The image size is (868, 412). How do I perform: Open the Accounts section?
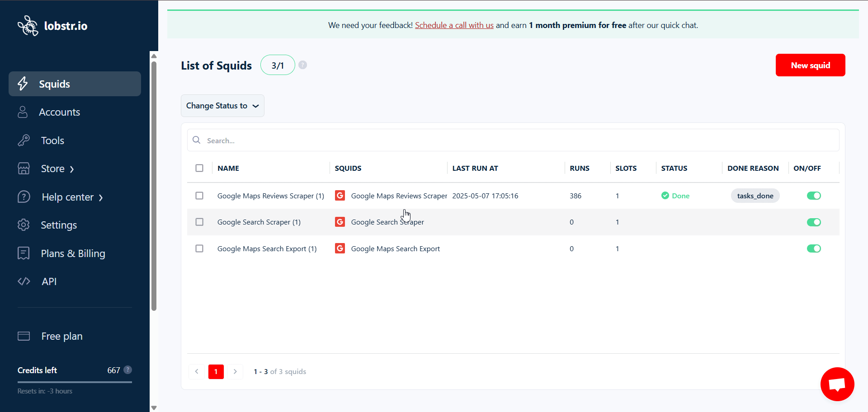(x=60, y=112)
